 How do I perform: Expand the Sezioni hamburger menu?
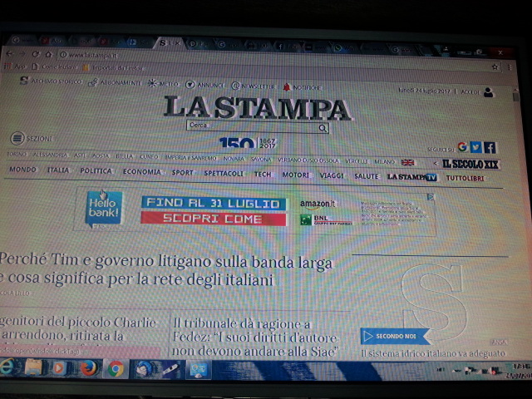32,139
